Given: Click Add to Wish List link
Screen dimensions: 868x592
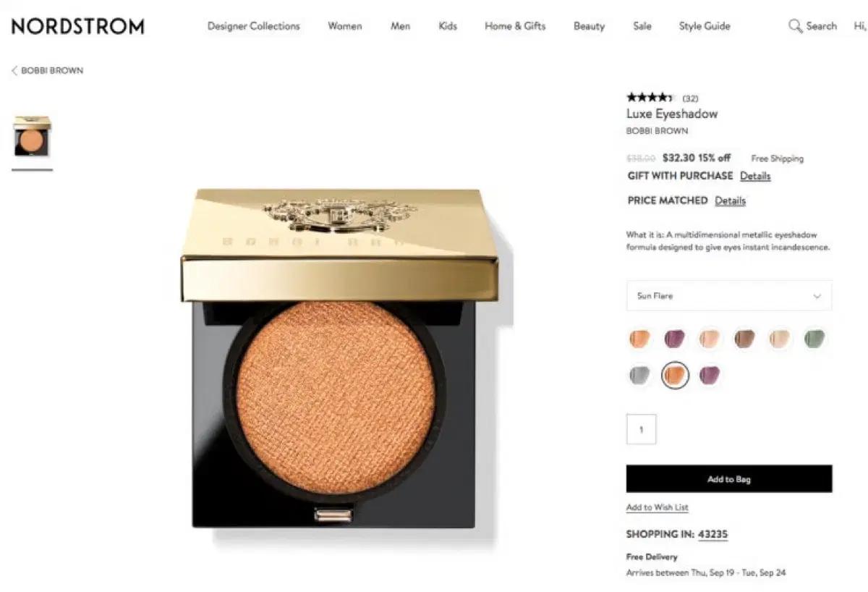Looking at the screenshot, I should coord(658,507).
